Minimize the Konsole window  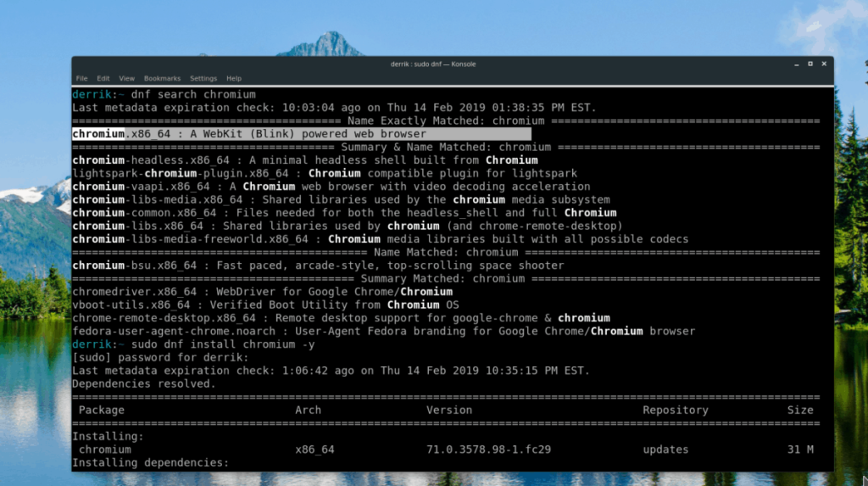[x=797, y=64]
